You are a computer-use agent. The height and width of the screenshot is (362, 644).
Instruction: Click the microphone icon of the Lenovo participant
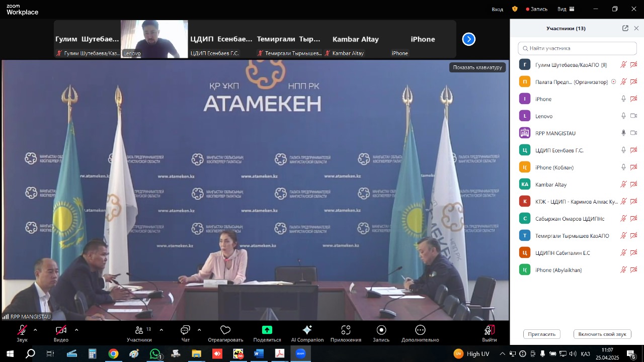pyautogui.click(x=623, y=116)
